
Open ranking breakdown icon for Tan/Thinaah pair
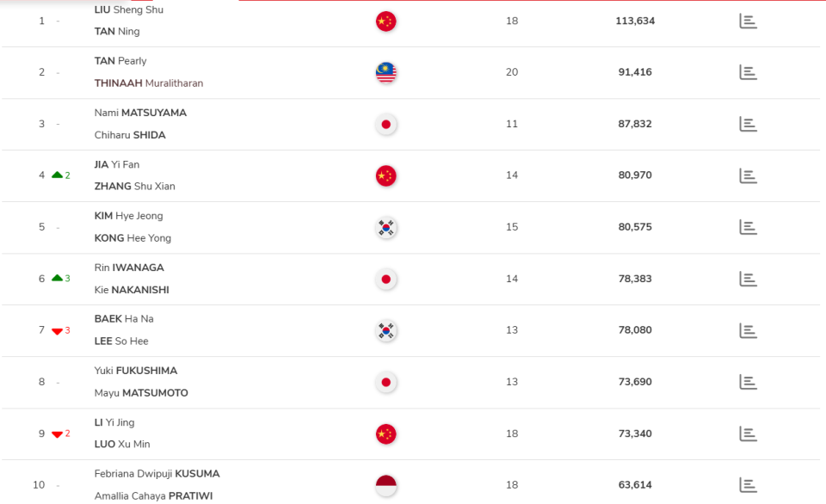pos(748,72)
